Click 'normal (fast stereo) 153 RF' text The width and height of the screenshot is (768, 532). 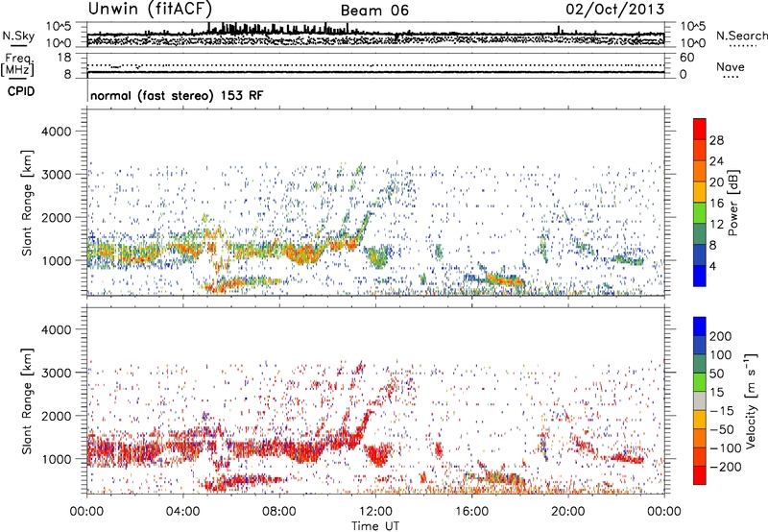(177, 95)
